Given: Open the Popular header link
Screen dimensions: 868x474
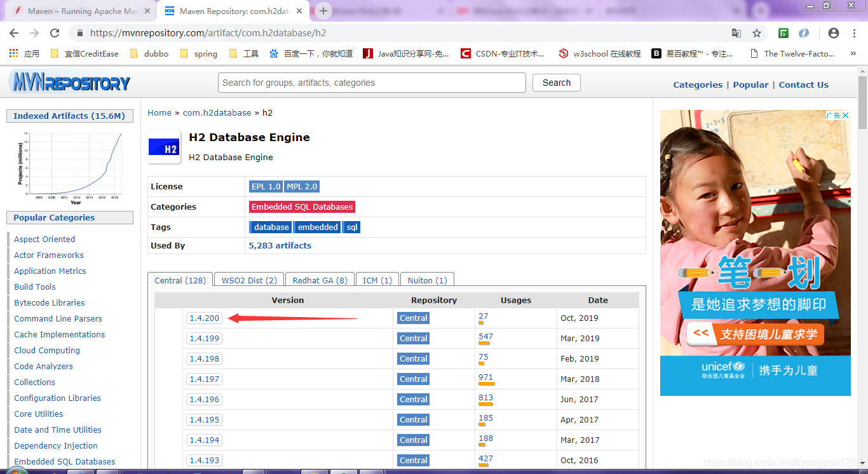Looking at the screenshot, I should pos(750,85).
